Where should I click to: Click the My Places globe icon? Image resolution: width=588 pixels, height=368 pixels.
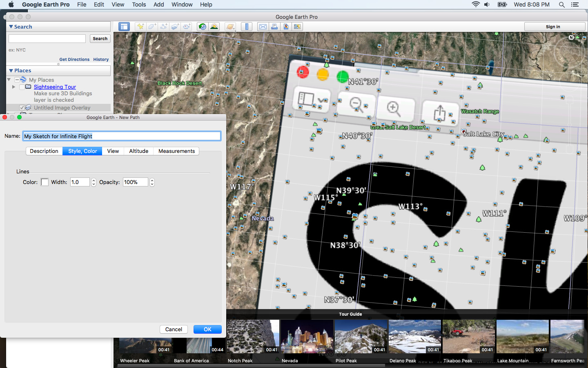coord(24,80)
